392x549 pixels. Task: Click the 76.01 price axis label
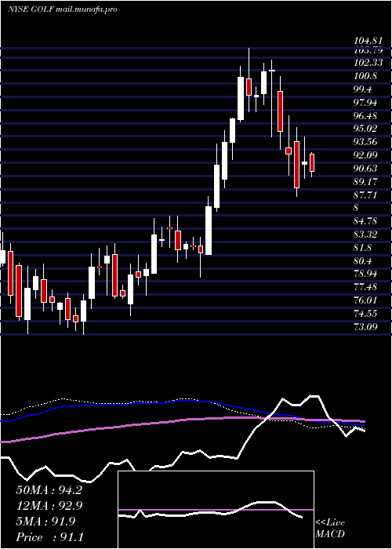[x=365, y=300]
